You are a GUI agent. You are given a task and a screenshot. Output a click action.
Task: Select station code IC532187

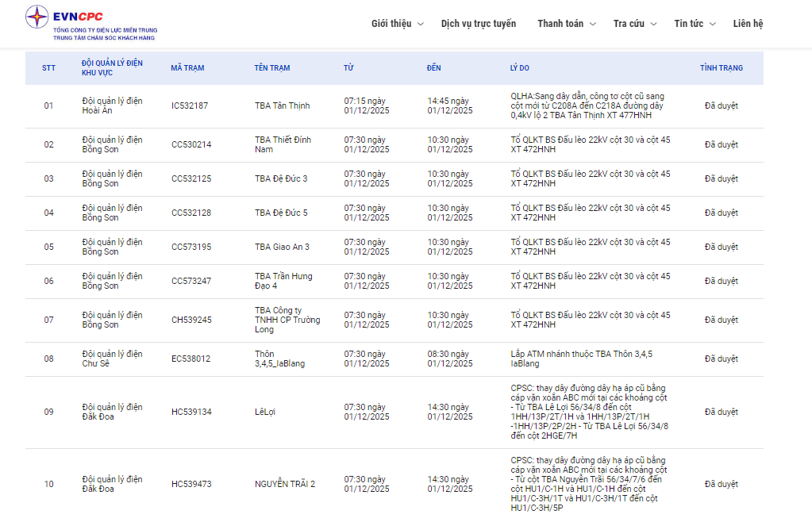point(190,106)
